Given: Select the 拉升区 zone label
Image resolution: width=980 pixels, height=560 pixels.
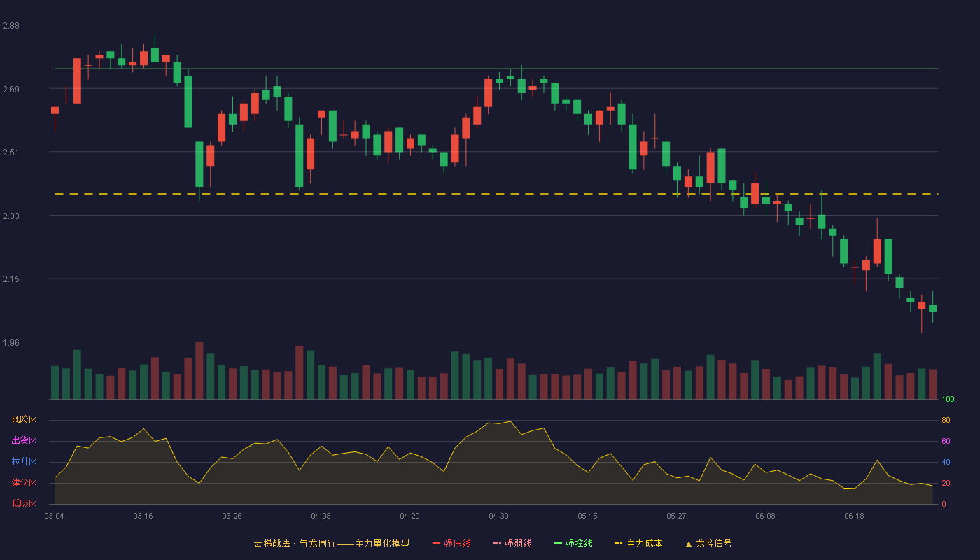Looking at the screenshot, I should pos(24,462).
